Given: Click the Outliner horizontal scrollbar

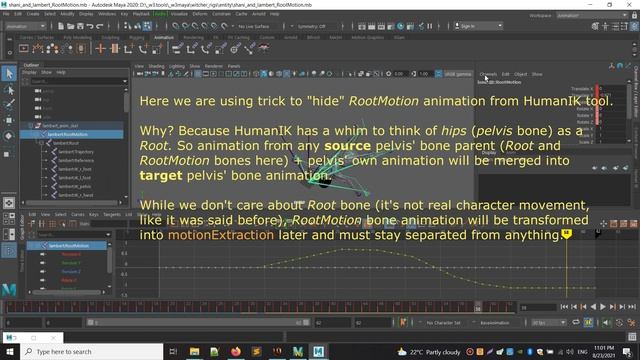Looking at the screenshot, I should coord(71,202).
